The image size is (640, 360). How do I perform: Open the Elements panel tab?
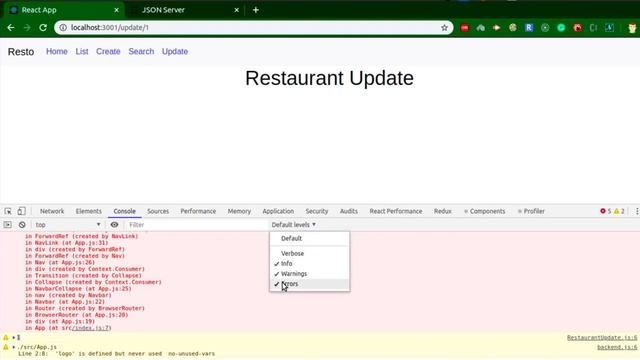tap(89, 211)
